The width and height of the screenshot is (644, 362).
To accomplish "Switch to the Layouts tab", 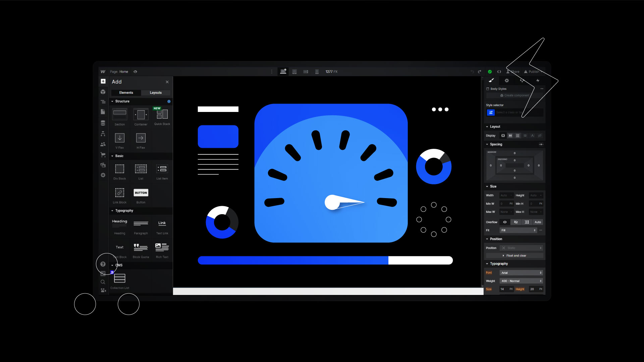I will point(156,93).
